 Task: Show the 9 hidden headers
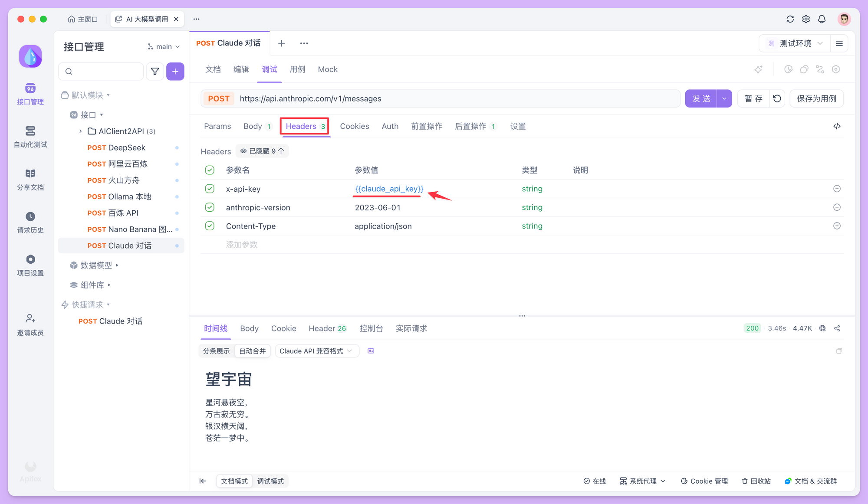(x=262, y=151)
